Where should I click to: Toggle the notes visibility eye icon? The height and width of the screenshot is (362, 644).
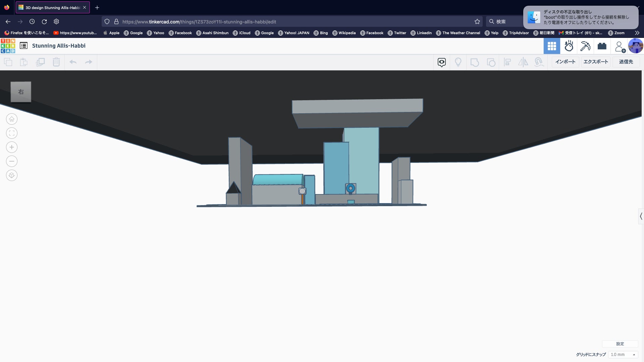[442, 62]
